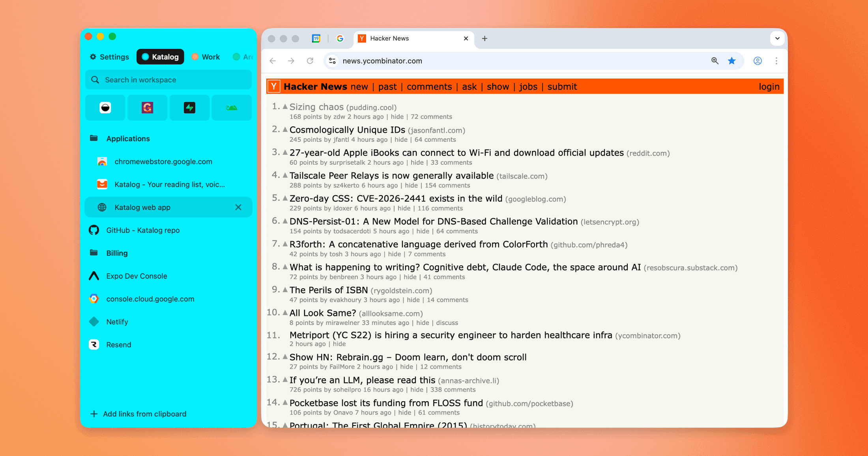Upvote the Sizing chaos story
The width and height of the screenshot is (868, 456).
(x=284, y=106)
